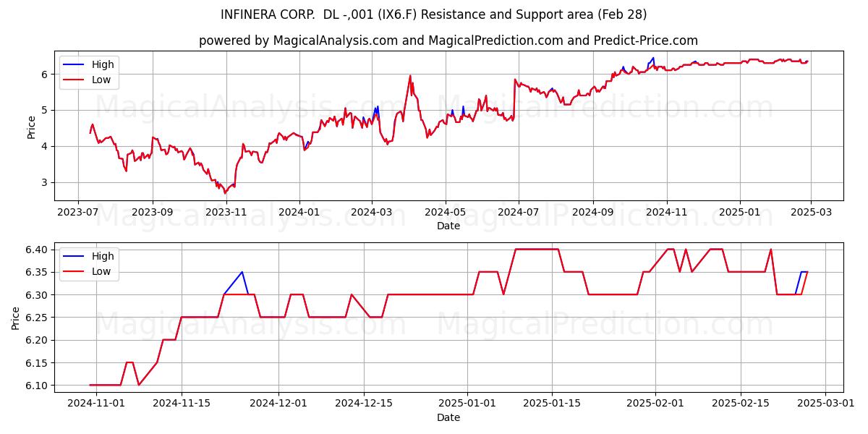Click the Price axis label of bottom chart
The image size is (868, 434).
click(16, 317)
